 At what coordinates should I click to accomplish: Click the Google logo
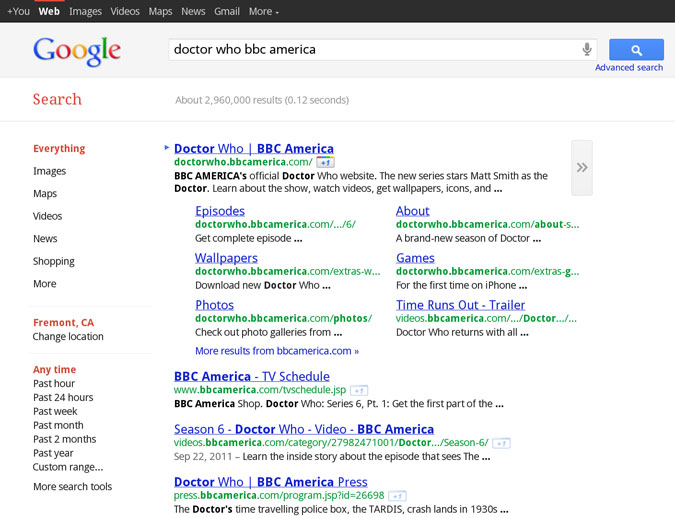tap(77, 51)
